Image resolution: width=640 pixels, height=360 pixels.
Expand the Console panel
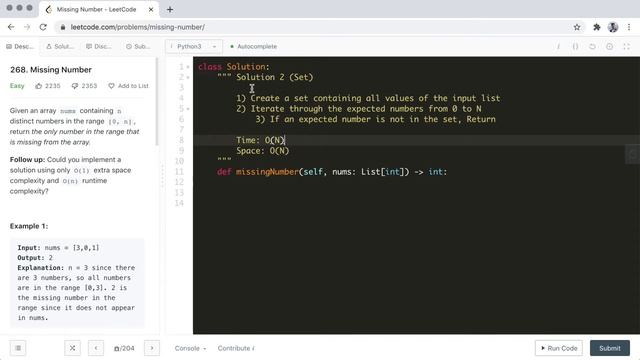pyautogui.click(x=190, y=348)
